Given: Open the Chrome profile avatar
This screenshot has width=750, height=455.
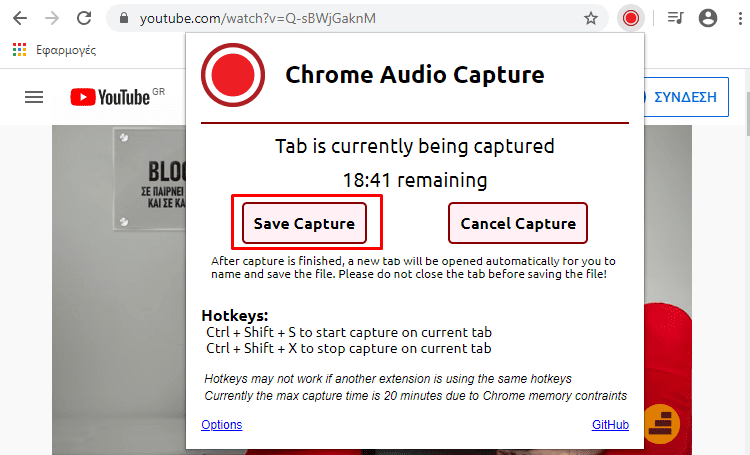Looking at the screenshot, I should pyautogui.click(x=708, y=18).
